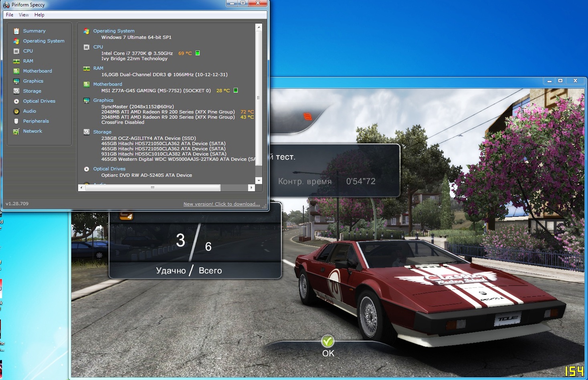Click the graphics card temperature '72 °C'
The width and height of the screenshot is (588, 380).
(247, 112)
